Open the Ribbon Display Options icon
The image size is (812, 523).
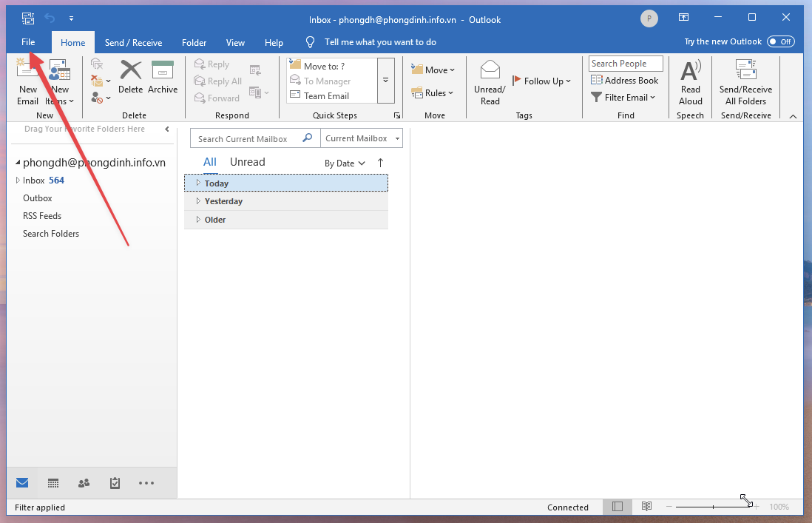(x=683, y=18)
